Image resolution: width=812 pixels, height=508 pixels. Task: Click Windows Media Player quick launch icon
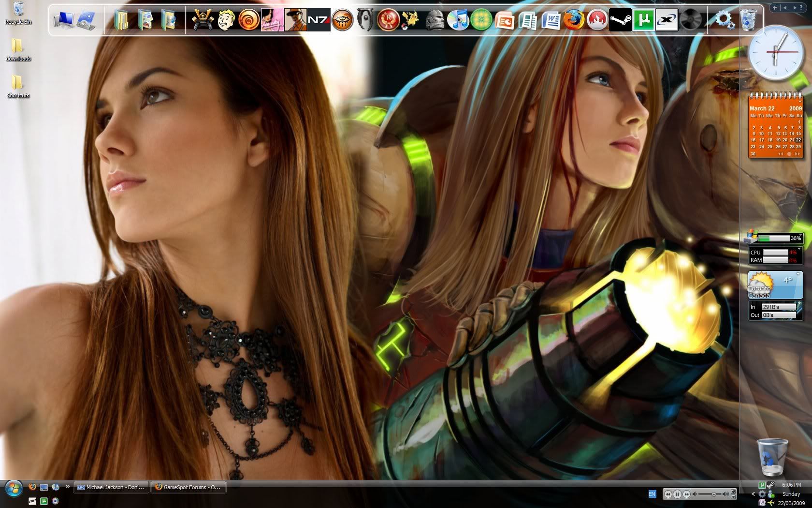click(55, 501)
